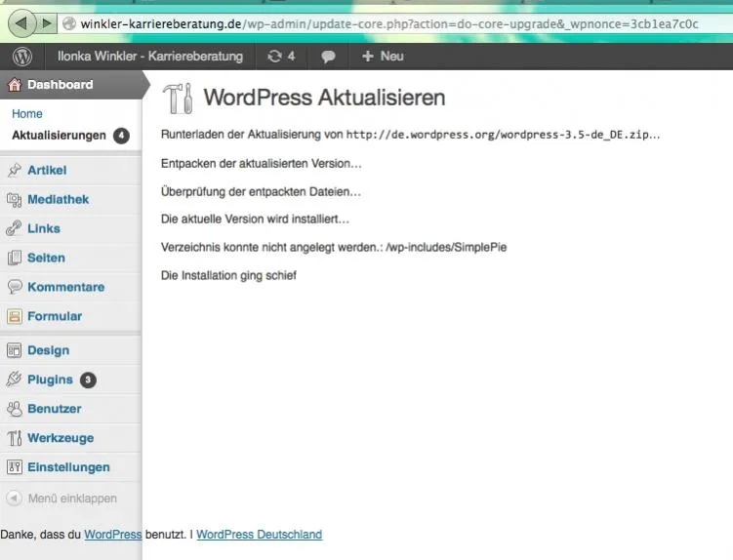Click the browser back arrow button
733x560 pixels.
point(21,22)
